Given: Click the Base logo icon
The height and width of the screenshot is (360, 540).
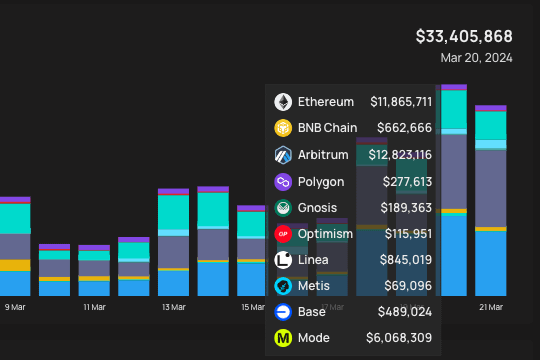Looking at the screenshot, I should [283, 312].
